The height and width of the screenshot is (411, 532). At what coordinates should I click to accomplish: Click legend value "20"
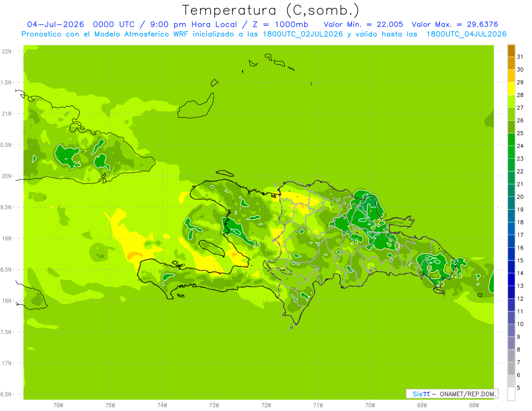[x=520, y=196]
